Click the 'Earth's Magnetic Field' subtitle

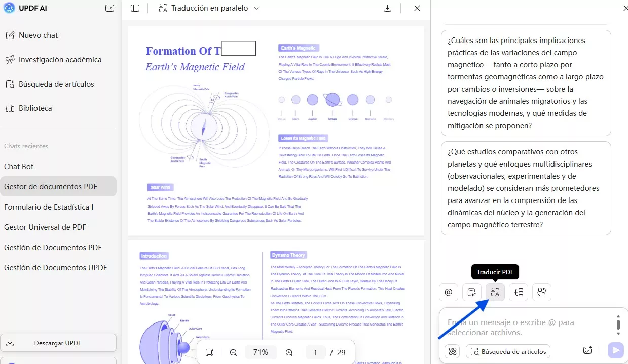[195, 67]
